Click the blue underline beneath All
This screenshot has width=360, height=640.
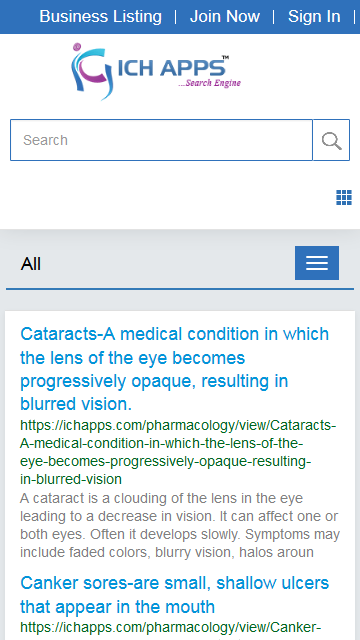pyautogui.click(x=180, y=289)
